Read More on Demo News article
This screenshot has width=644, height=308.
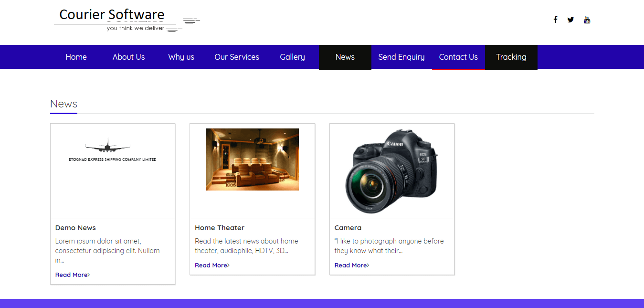72,275
